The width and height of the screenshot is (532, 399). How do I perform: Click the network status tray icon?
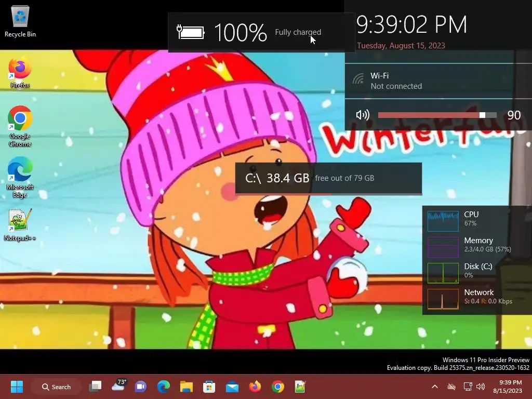(x=468, y=387)
